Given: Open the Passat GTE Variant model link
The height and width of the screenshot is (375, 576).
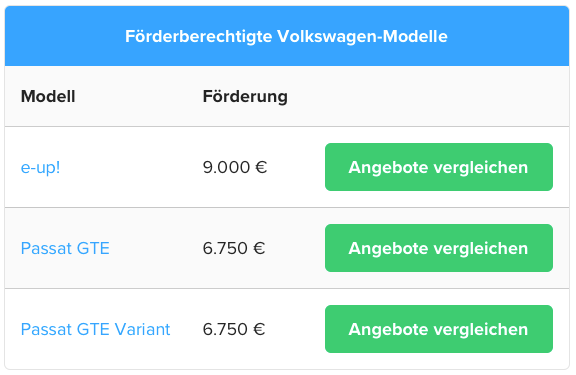Looking at the screenshot, I should click(x=96, y=329).
